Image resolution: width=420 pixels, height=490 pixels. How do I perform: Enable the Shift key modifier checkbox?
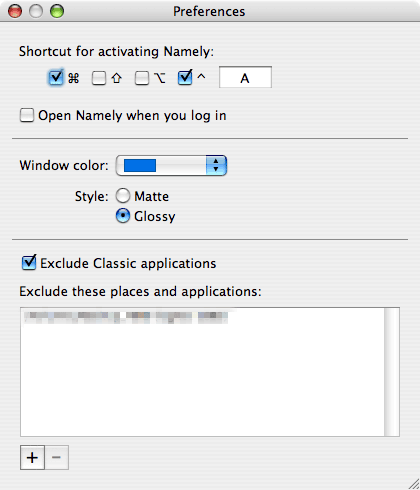pyautogui.click(x=99, y=78)
